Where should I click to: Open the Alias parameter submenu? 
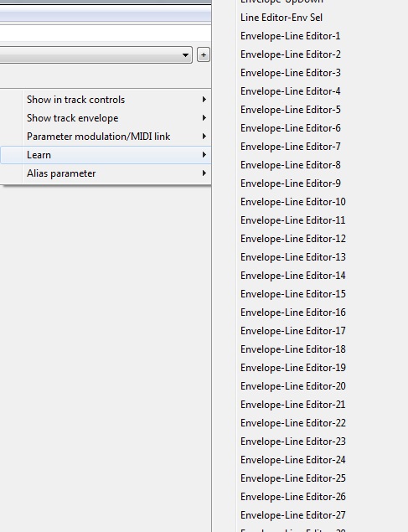coord(106,173)
